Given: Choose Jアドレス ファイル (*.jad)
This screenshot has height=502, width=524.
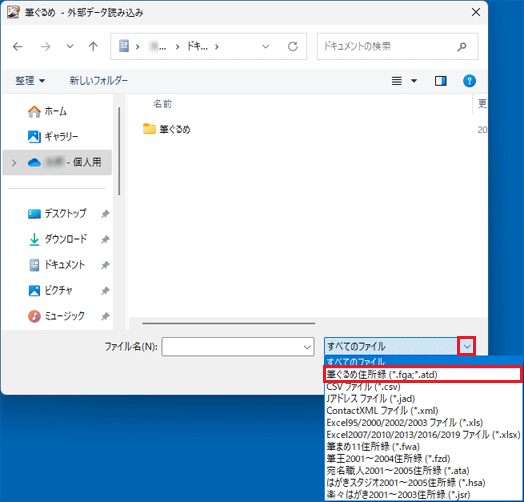Looking at the screenshot, I should point(424,399).
